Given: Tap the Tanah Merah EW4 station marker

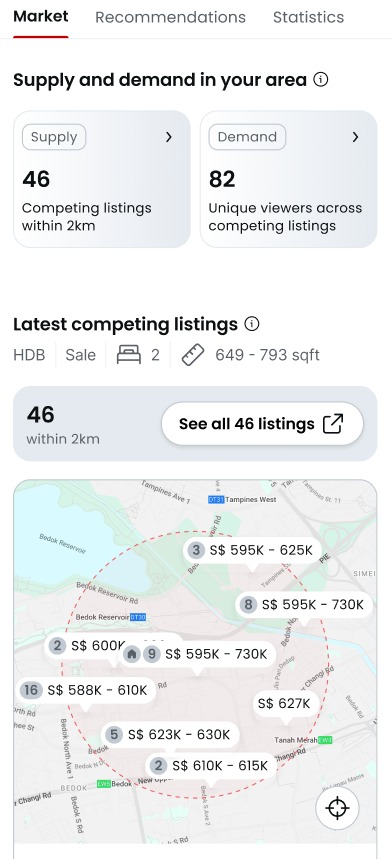Looking at the screenshot, I should (x=325, y=740).
